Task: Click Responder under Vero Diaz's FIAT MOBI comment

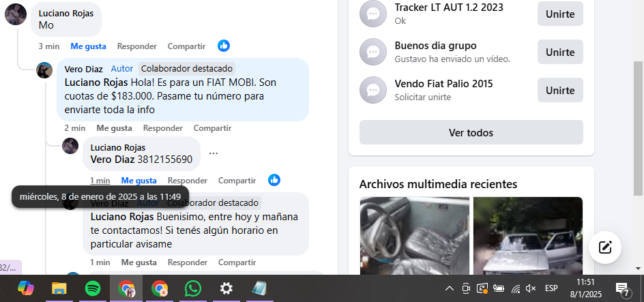Action: pyautogui.click(x=162, y=128)
